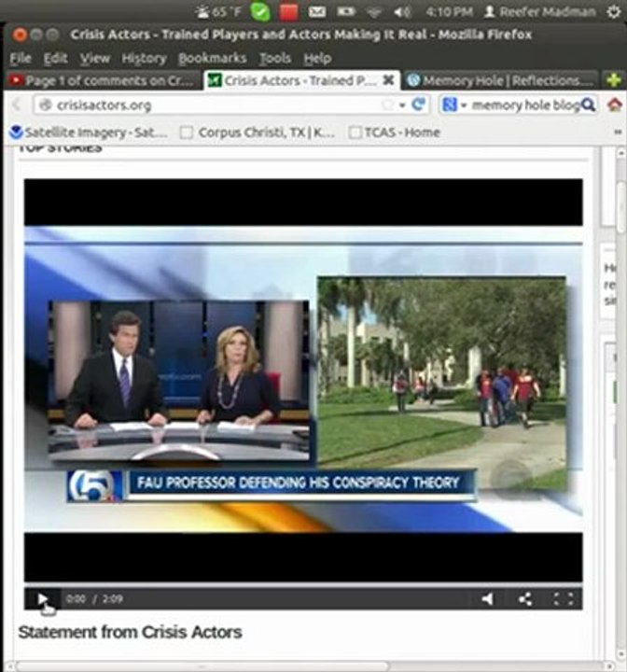Click the 2:09 video duration text
This screenshot has width=627, height=672.
click(x=112, y=598)
